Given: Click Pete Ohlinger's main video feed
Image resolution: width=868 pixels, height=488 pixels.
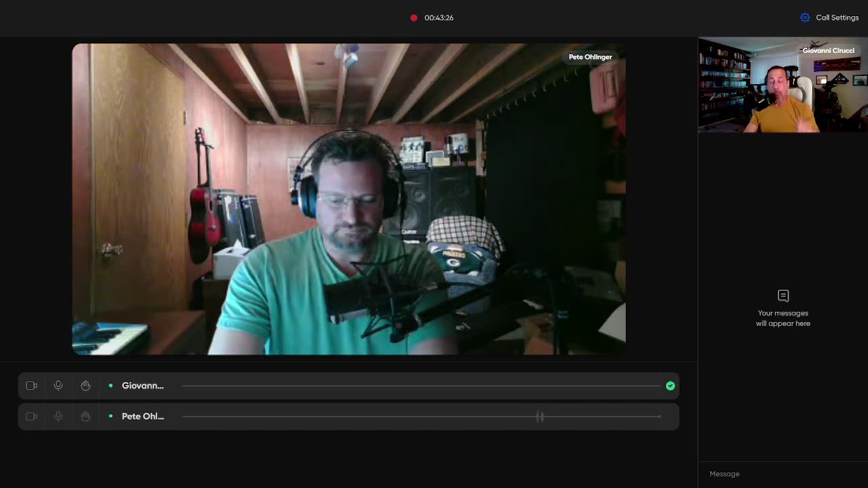Looking at the screenshot, I should click(x=349, y=199).
